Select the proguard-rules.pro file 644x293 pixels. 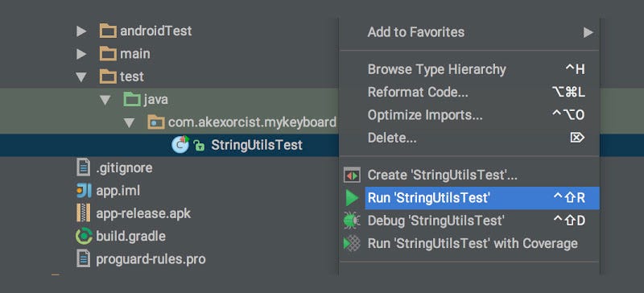151,259
